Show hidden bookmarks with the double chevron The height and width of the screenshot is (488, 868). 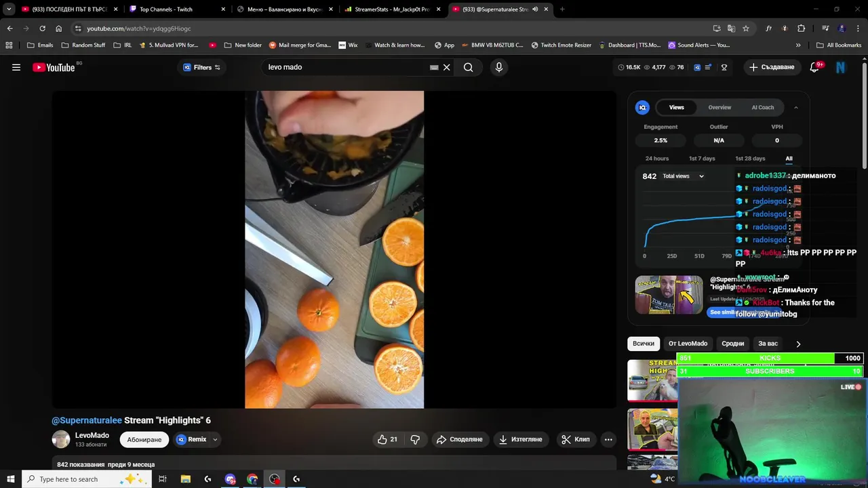click(798, 45)
